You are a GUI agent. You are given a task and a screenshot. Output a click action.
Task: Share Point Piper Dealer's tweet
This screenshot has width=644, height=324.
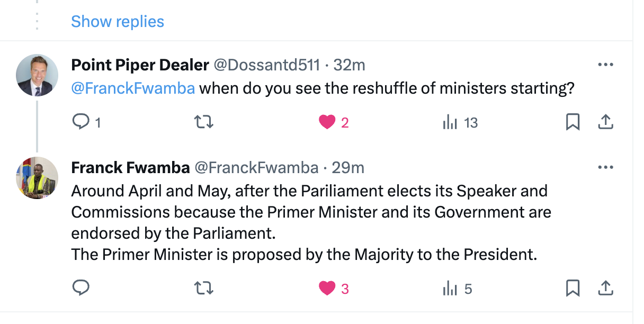click(x=605, y=123)
